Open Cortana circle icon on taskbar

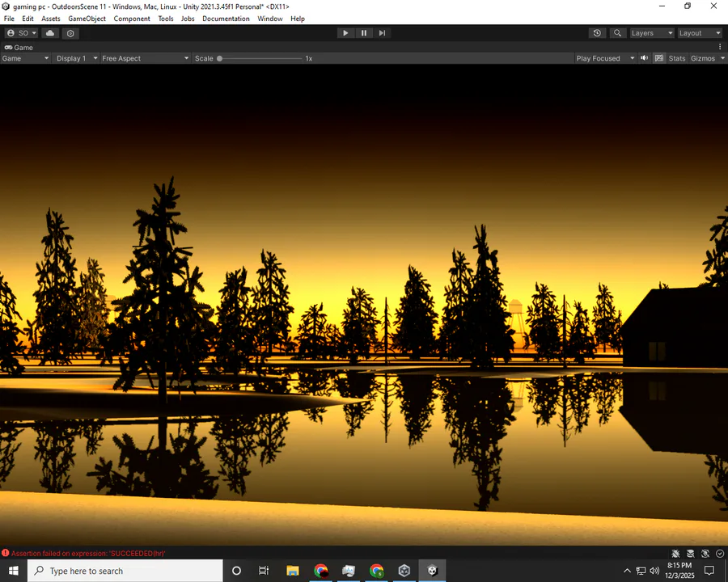(236, 571)
